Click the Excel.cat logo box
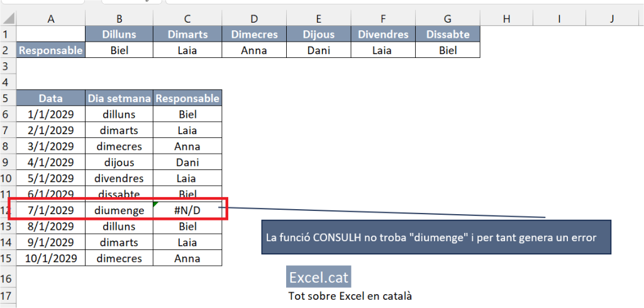This screenshot has width=644, height=308. coord(319,277)
